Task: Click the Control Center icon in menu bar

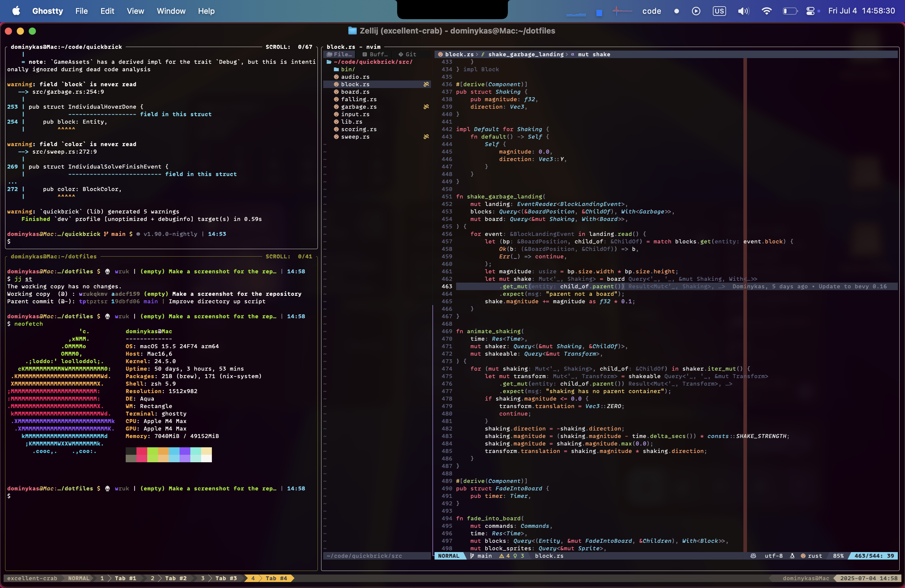Action: click(810, 11)
